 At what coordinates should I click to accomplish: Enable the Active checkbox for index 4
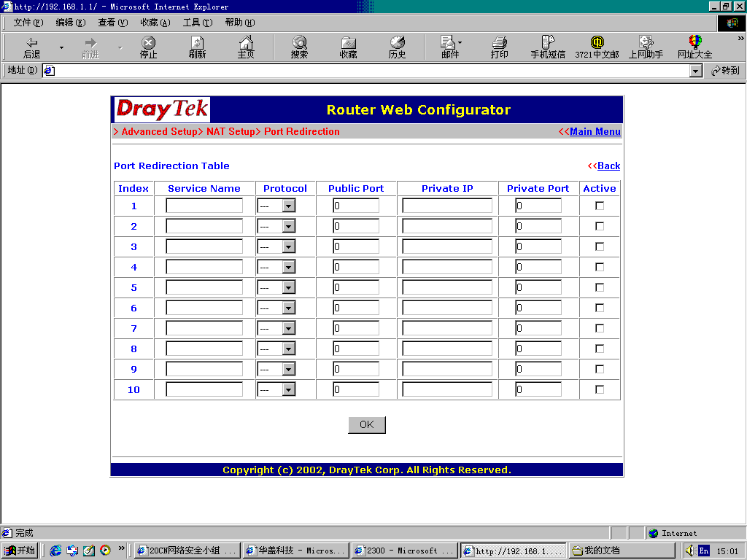[x=600, y=267]
